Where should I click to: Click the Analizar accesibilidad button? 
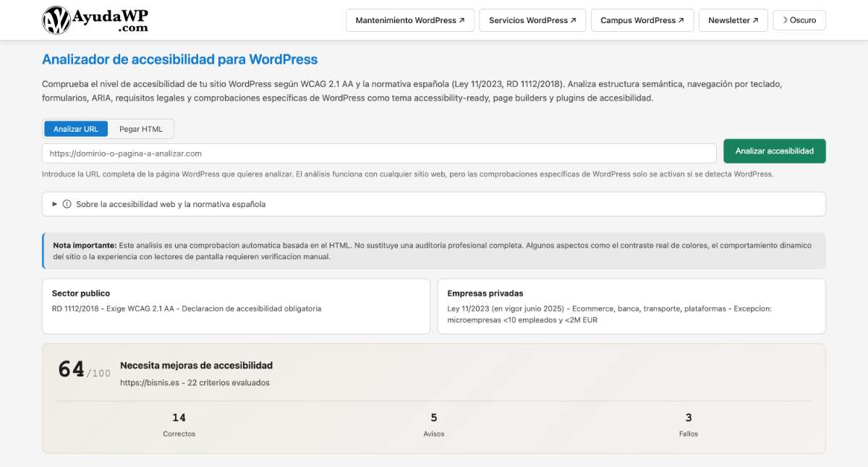775,151
